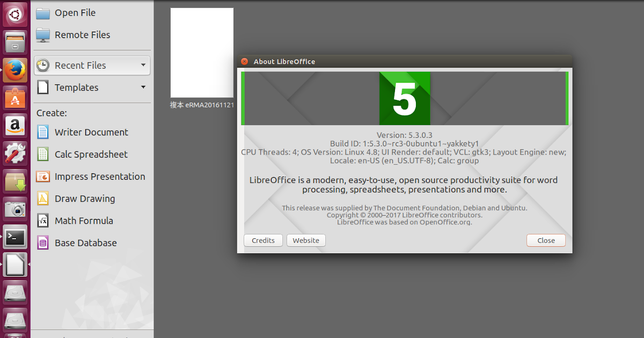Screen dimensions: 644x338
Task: Click the Base Database icon
Action: pos(43,243)
